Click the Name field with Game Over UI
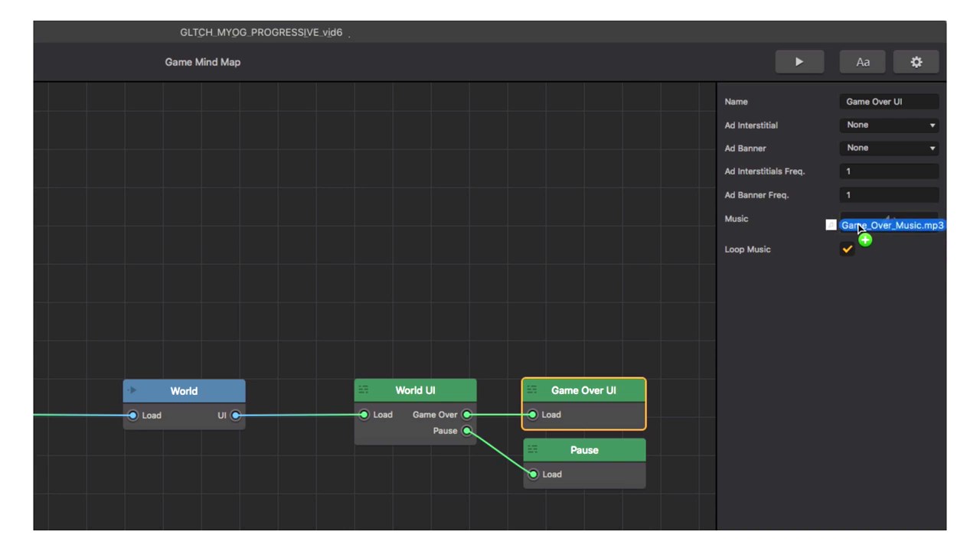Screen dimensions: 980x551 pos(889,102)
